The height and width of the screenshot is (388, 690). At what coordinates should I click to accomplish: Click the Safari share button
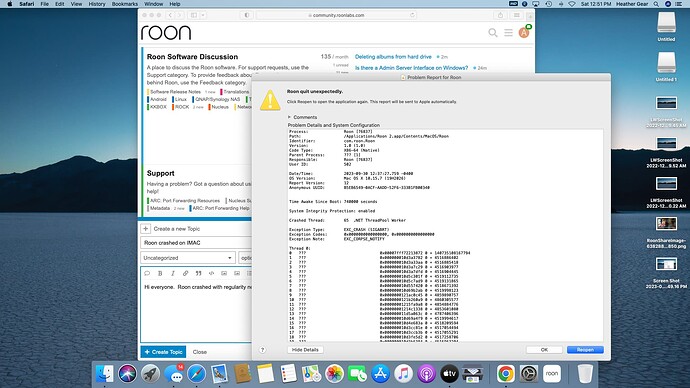click(x=500, y=15)
